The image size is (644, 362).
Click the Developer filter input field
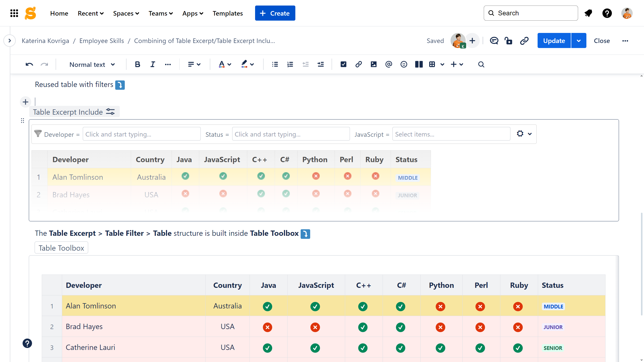coord(141,134)
